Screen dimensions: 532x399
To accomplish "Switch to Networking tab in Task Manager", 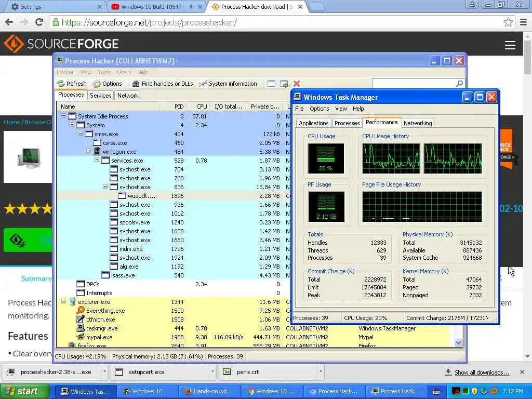I will 418,123.
